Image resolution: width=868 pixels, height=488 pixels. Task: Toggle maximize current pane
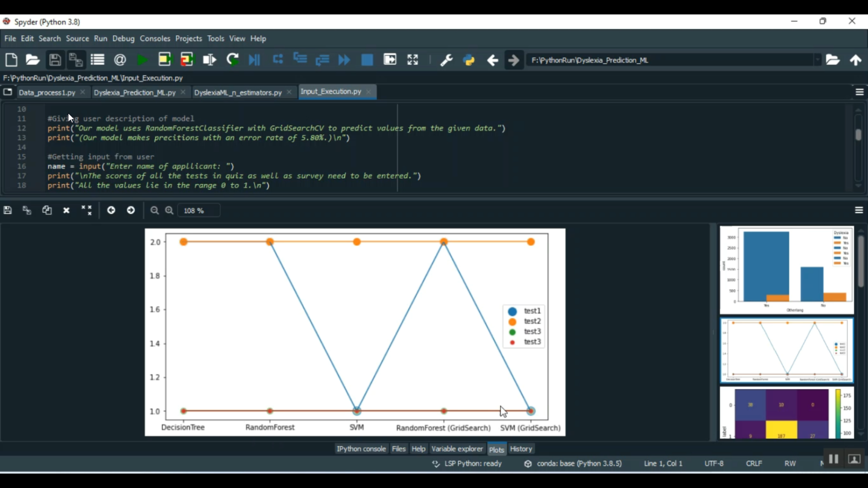(x=413, y=60)
